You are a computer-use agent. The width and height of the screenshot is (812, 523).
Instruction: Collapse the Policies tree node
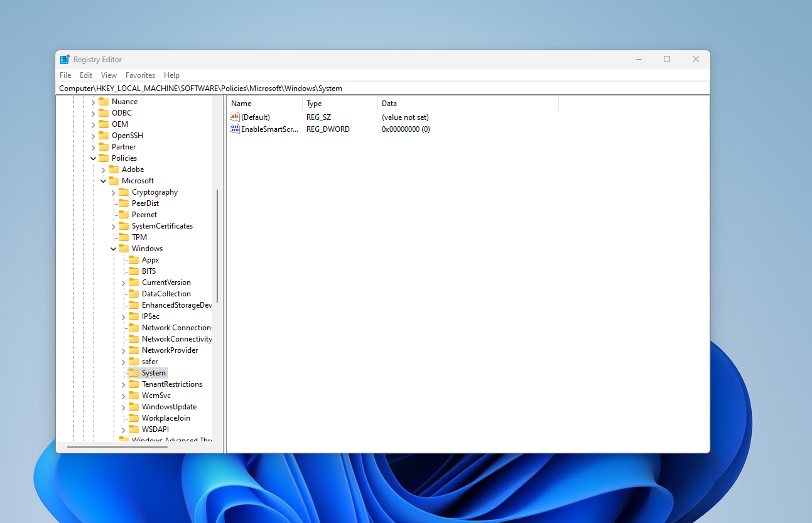coord(94,158)
